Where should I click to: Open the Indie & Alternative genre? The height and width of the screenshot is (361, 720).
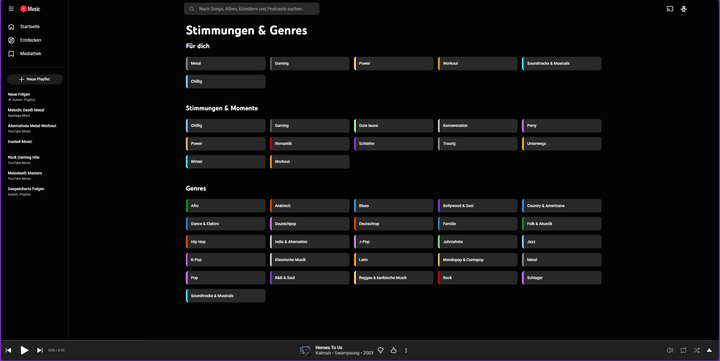[309, 242]
